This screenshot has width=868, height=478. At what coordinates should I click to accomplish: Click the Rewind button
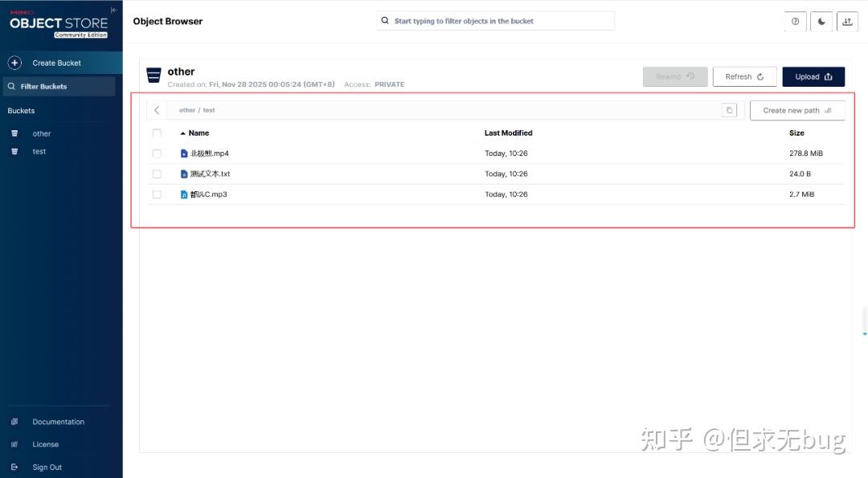675,76
